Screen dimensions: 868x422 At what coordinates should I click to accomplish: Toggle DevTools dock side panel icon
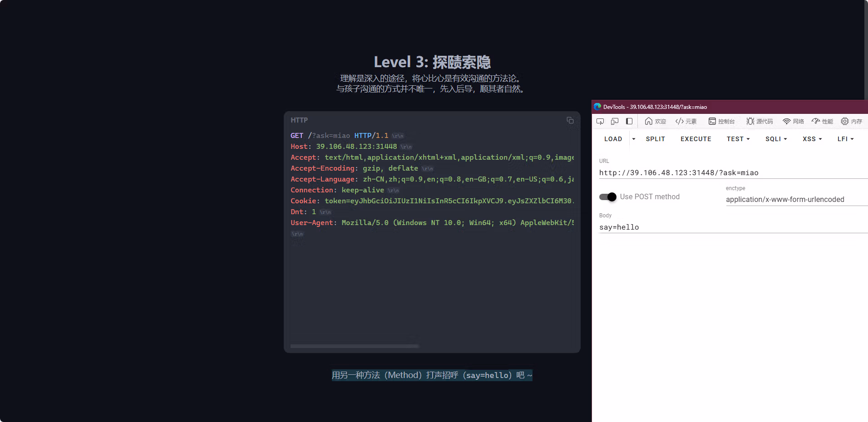tap(629, 121)
